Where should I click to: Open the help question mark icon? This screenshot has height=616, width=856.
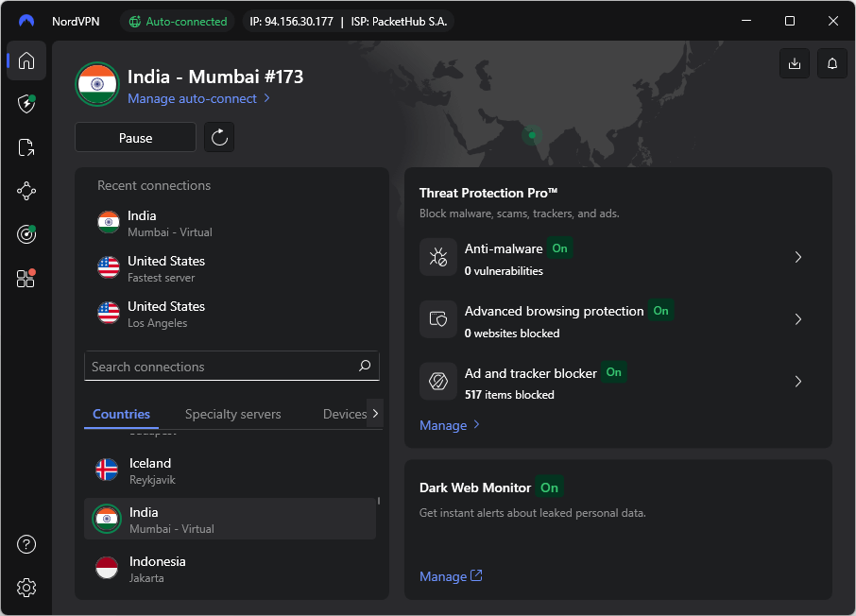26,544
